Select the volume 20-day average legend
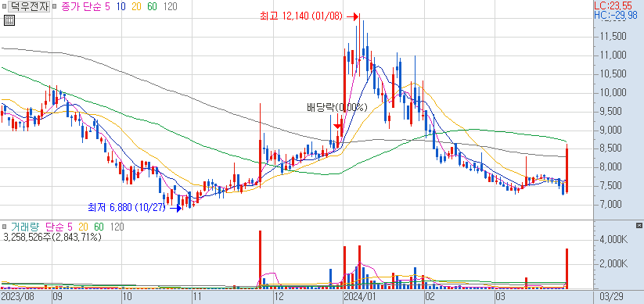 (x=84, y=227)
